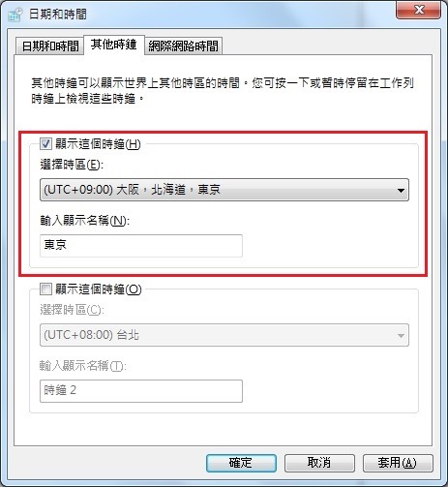The width and height of the screenshot is (448, 487).
Task: Enable the second 顯示這個時鐘(O) checkbox
Action: click(45, 289)
